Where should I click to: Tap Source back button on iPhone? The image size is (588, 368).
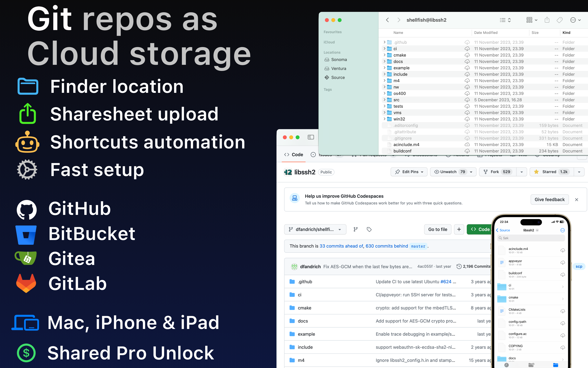coord(503,230)
